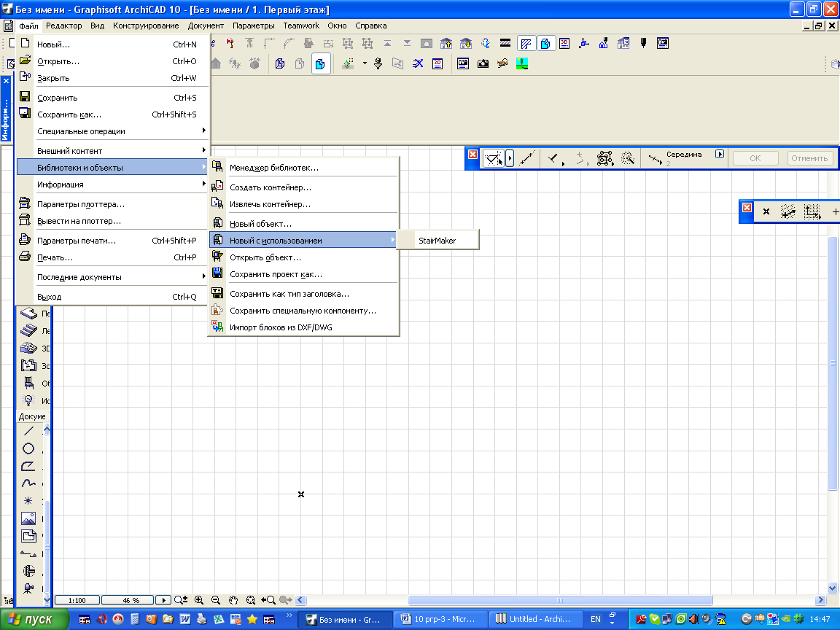Open the Teamwork menu

(x=301, y=26)
